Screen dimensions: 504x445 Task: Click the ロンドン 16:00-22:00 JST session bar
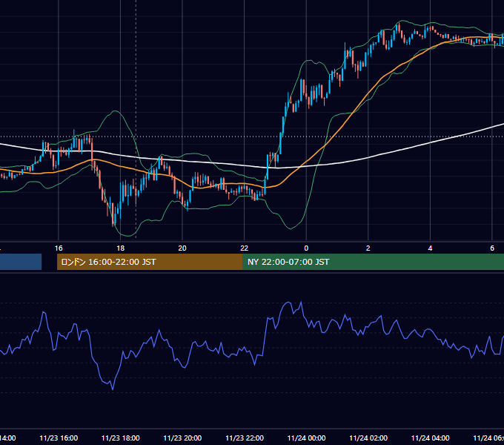[x=150, y=262]
